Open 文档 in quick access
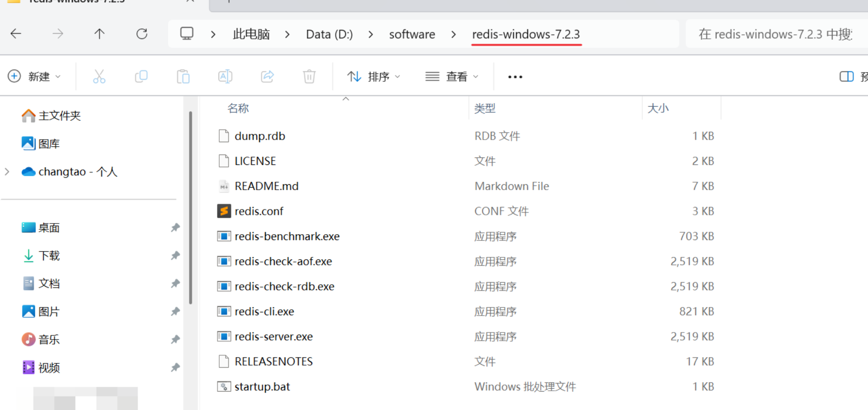 (x=40, y=284)
